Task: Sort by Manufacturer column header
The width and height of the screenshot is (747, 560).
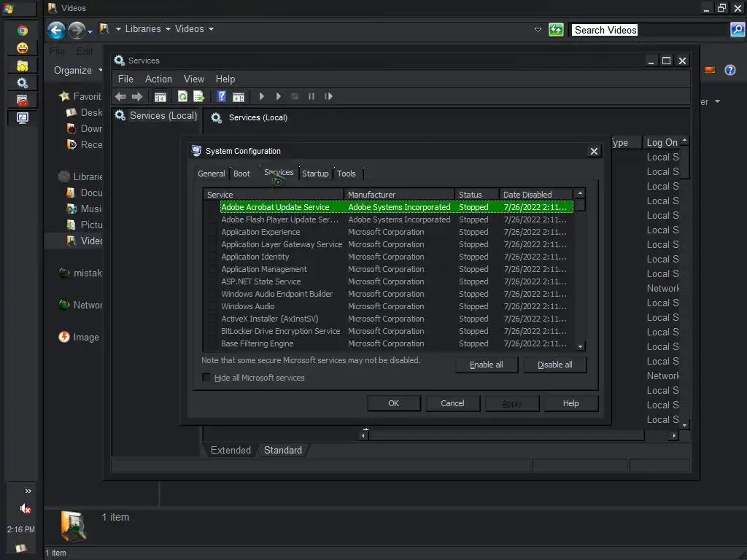Action: 399,195
